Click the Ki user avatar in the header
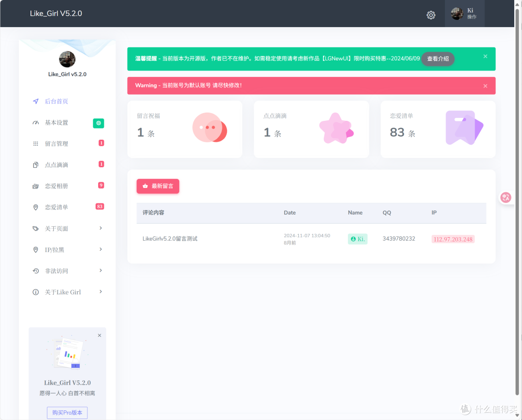Screen dimensions: 522x420 pyautogui.click(x=457, y=14)
